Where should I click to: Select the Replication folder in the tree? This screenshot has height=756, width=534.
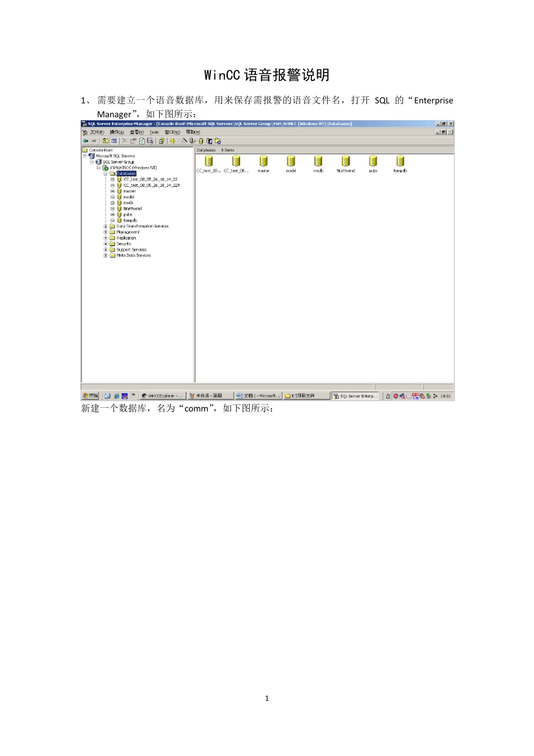(126, 238)
